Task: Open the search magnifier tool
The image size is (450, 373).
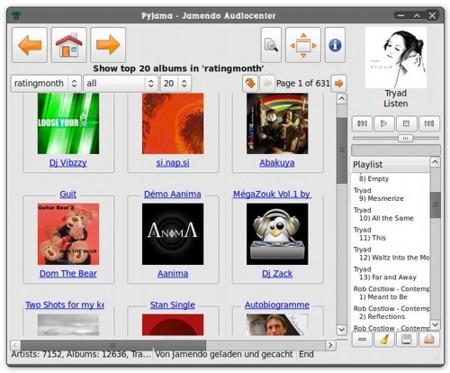Action: point(271,45)
